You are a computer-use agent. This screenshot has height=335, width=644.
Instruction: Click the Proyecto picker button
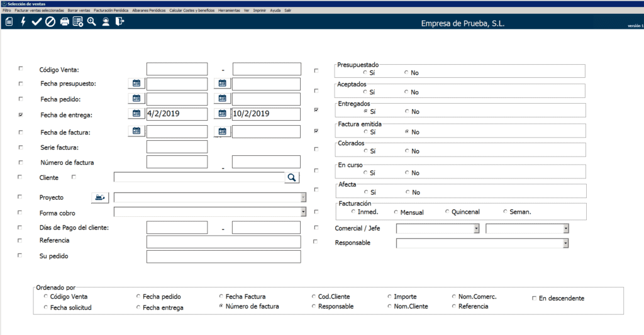[x=100, y=197]
